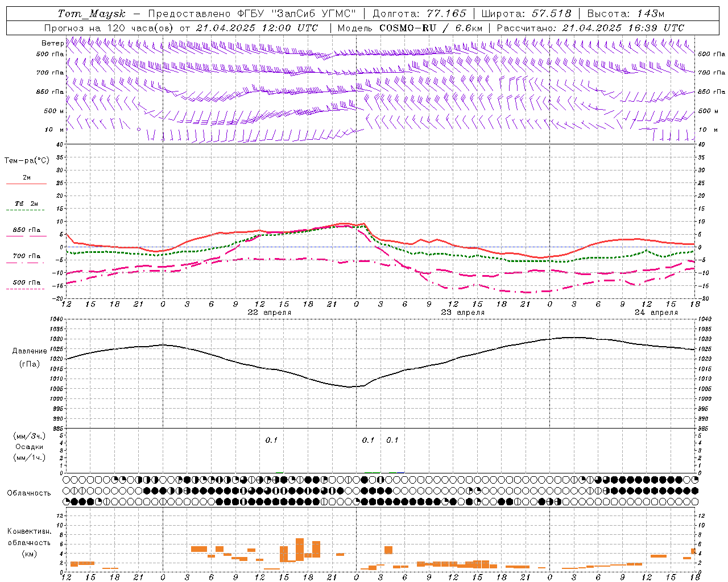Click the 0.1 precipitation value on 22 April

click(271, 440)
